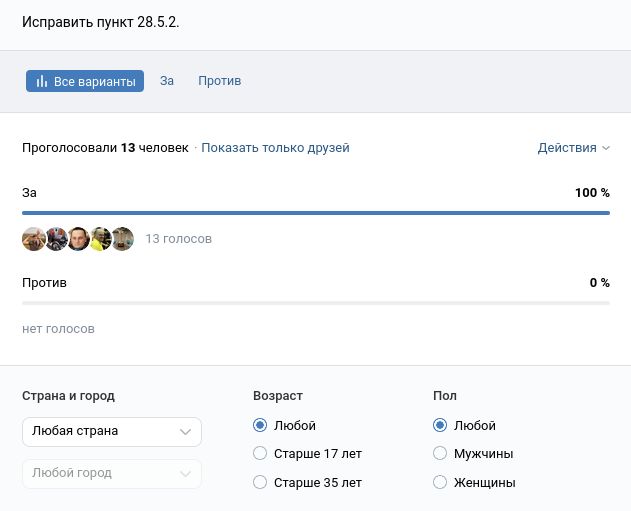
Task: Open the first voter avatar under За
Action: pyautogui.click(x=34, y=239)
